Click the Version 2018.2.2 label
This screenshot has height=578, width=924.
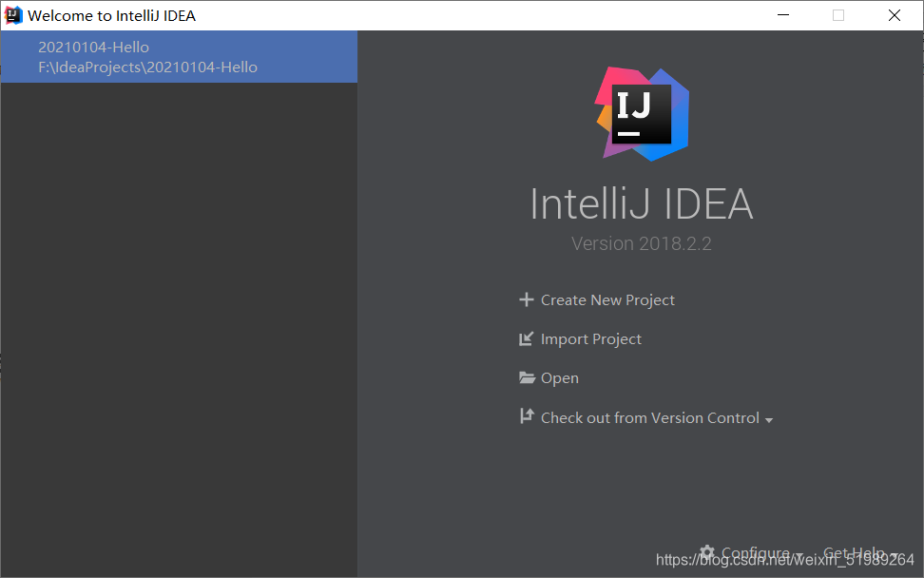pyautogui.click(x=641, y=243)
